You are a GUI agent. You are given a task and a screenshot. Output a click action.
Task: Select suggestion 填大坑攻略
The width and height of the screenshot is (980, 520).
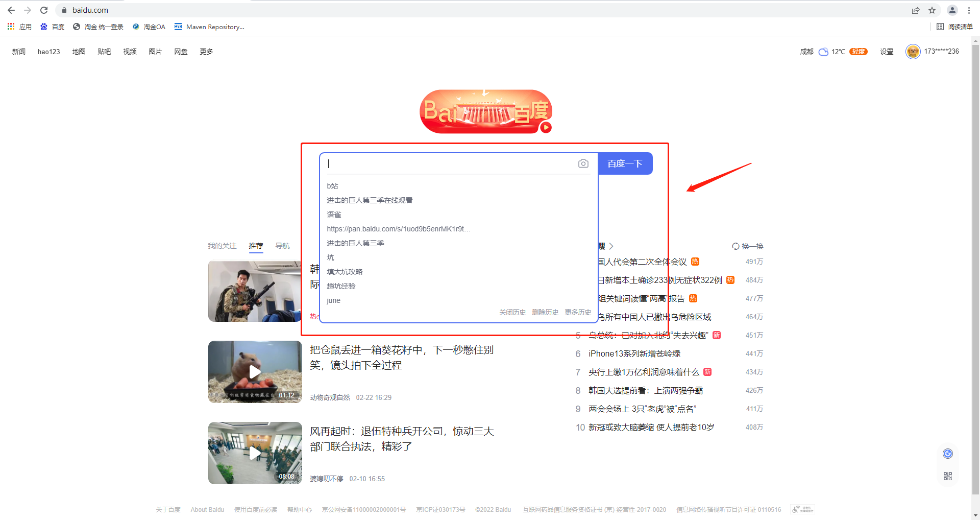345,272
